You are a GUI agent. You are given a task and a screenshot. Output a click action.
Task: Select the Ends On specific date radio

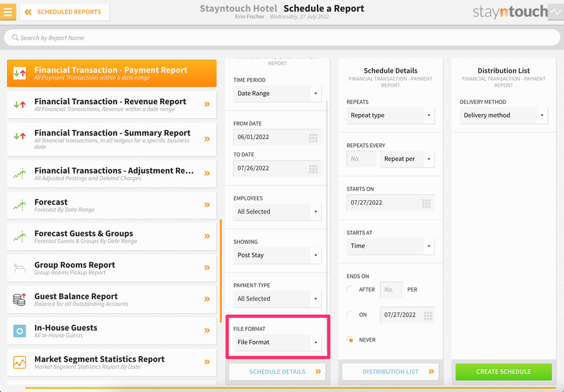351,314
